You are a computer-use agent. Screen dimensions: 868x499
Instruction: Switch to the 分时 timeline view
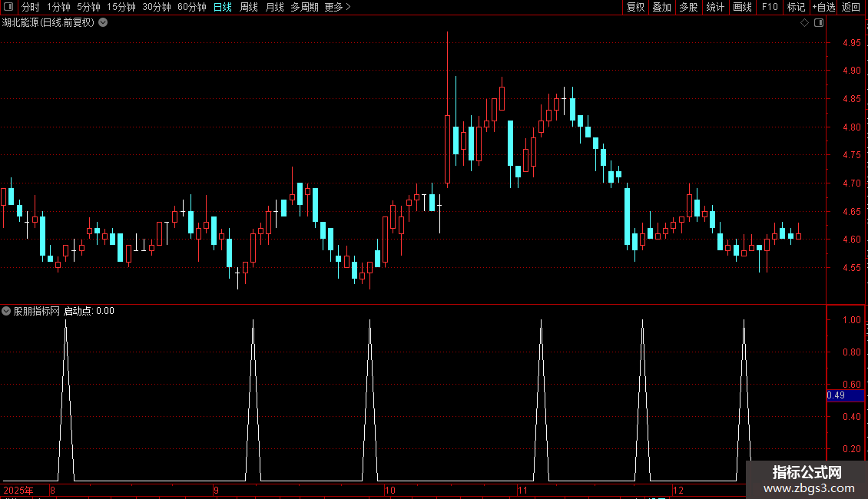point(31,7)
